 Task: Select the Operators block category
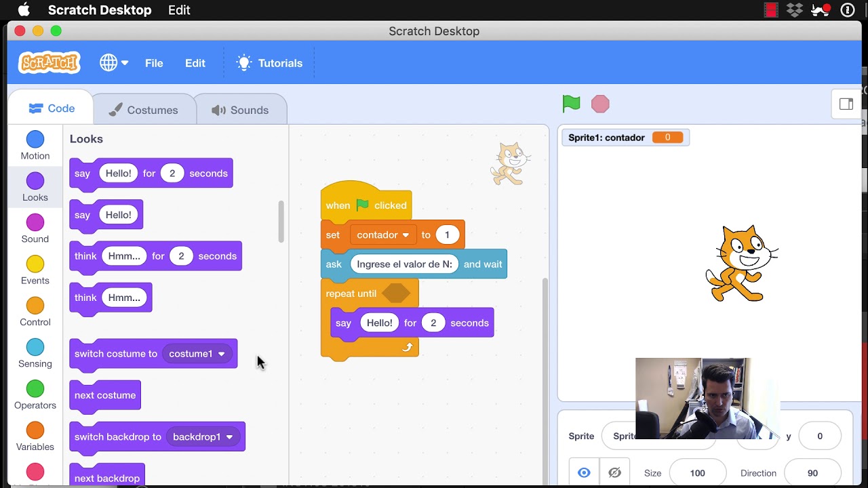[35, 394]
